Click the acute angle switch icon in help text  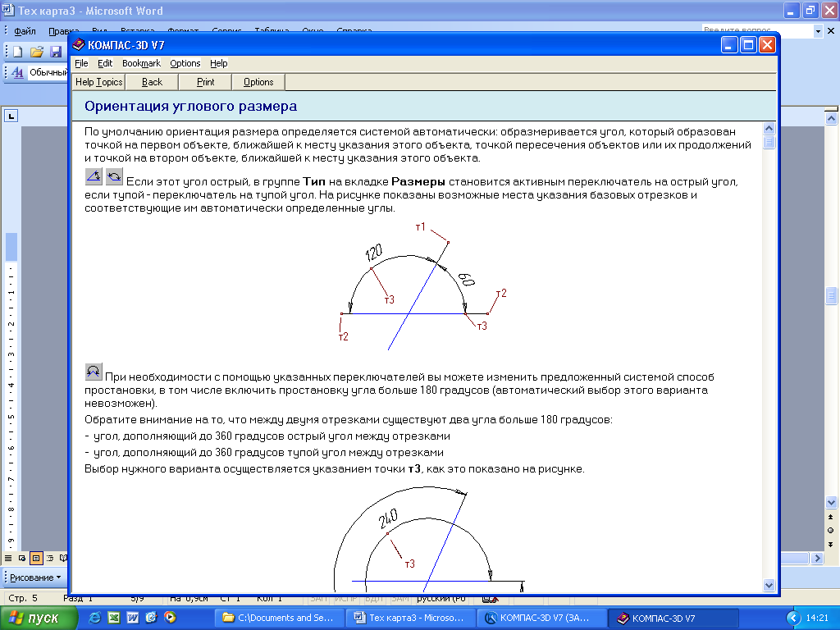coord(94,176)
